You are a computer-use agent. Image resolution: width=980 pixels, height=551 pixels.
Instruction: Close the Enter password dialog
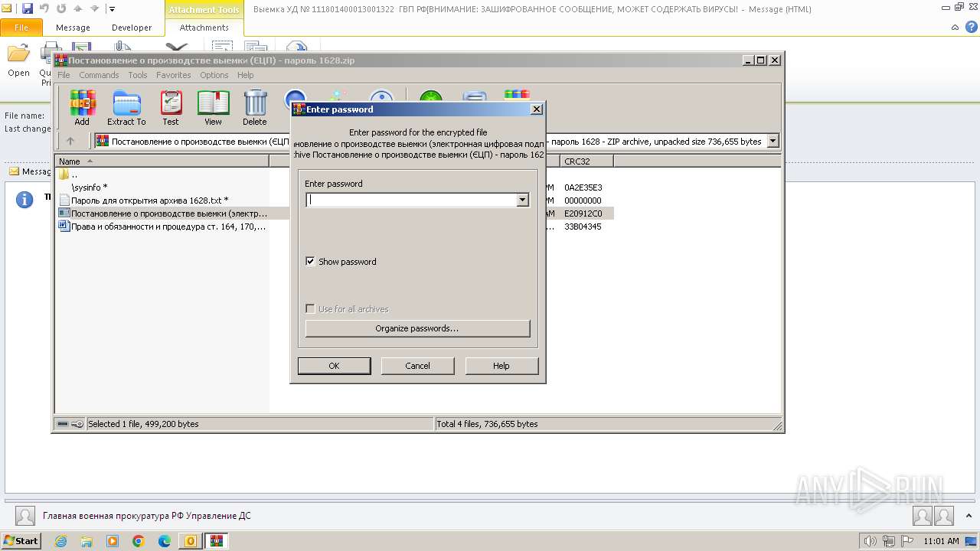537,109
